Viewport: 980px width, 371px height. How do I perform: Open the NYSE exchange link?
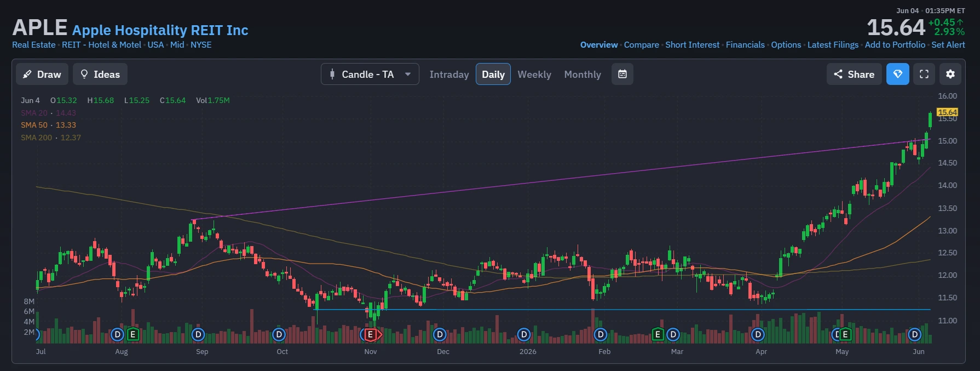[x=201, y=45]
